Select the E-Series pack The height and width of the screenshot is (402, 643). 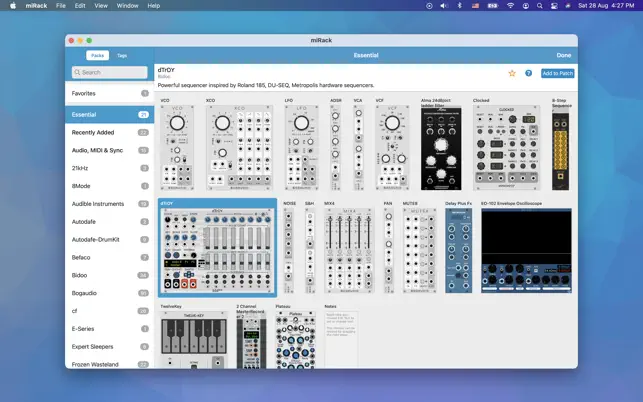click(109, 329)
